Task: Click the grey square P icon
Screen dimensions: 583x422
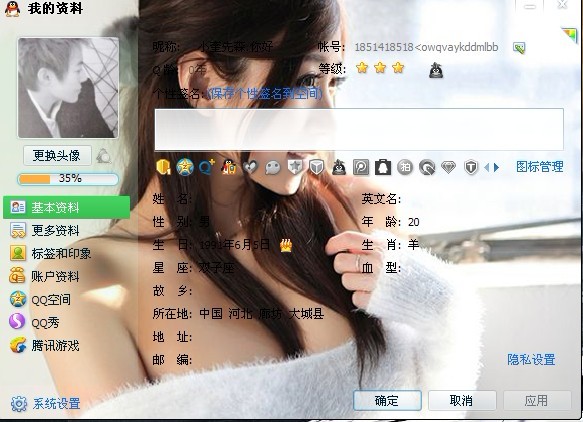Action: click(361, 167)
